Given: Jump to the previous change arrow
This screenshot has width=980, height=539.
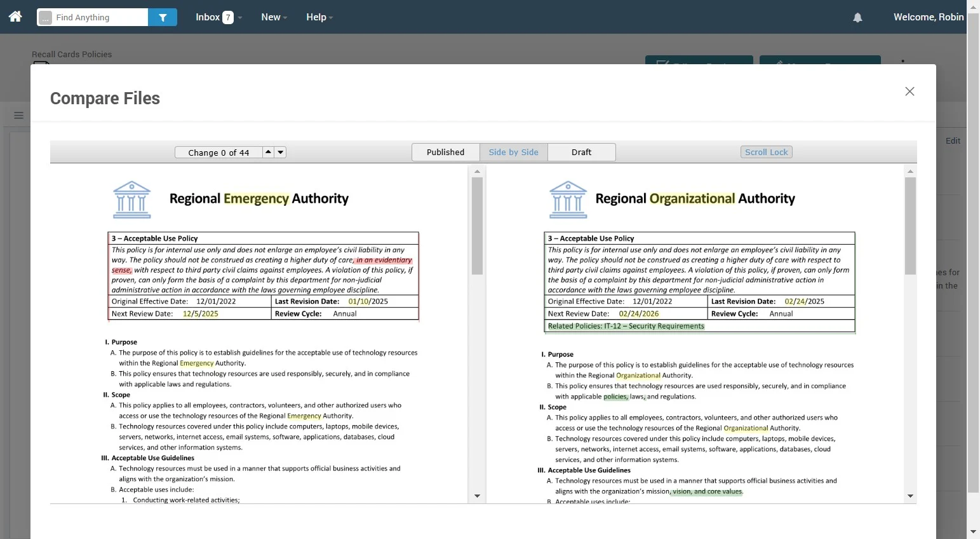Looking at the screenshot, I should tap(268, 152).
